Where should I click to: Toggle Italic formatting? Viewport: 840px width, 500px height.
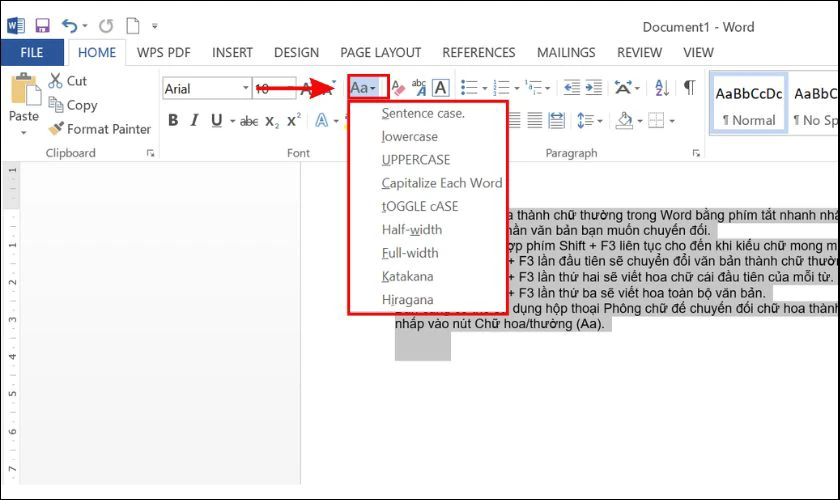tap(195, 121)
